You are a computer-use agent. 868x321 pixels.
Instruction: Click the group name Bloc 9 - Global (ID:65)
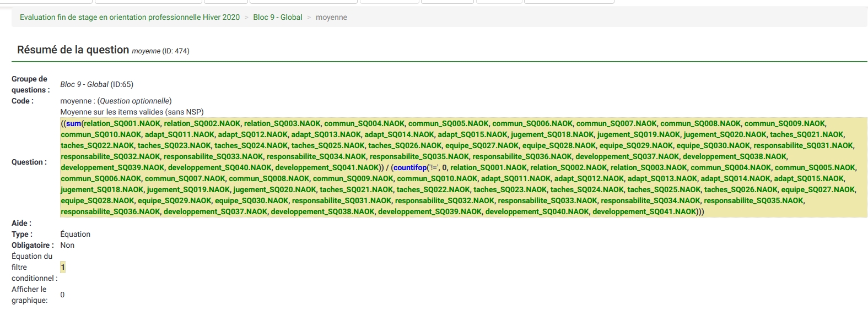96,85
